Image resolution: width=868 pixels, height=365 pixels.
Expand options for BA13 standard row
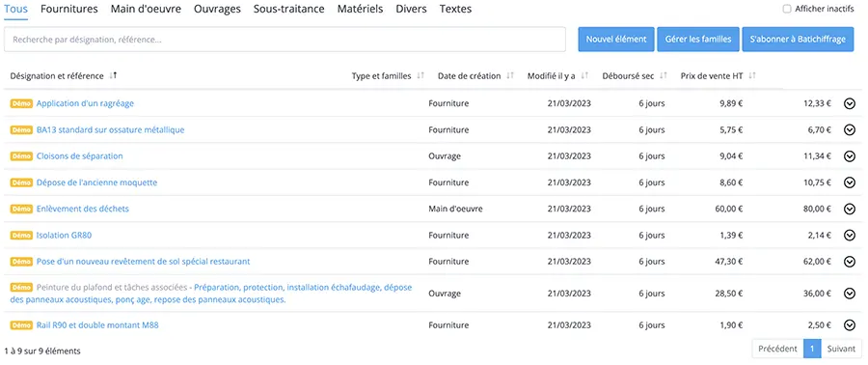pyautogui.click(x=850, y=129)
